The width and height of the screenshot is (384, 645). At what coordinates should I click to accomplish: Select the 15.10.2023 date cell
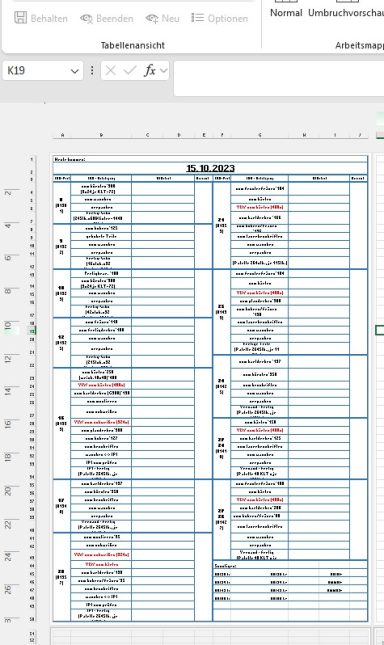[x=210, y=168]
